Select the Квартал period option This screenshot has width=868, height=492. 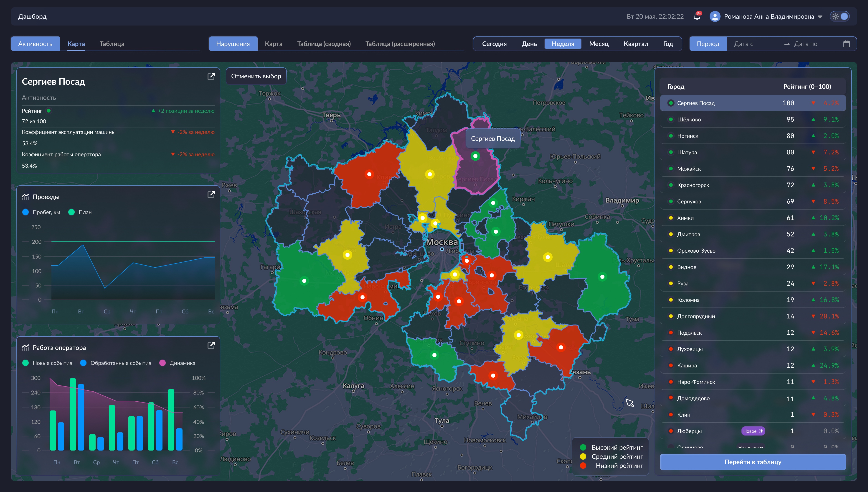636,44
